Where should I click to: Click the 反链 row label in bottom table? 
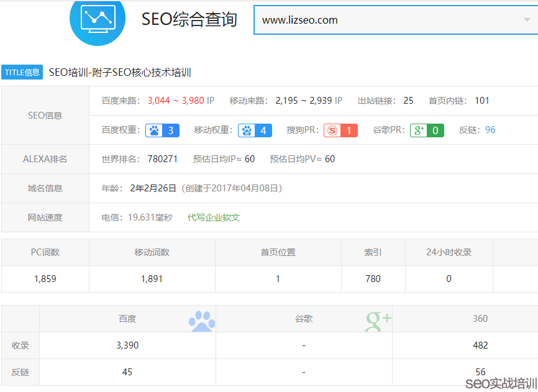[21, 372]
